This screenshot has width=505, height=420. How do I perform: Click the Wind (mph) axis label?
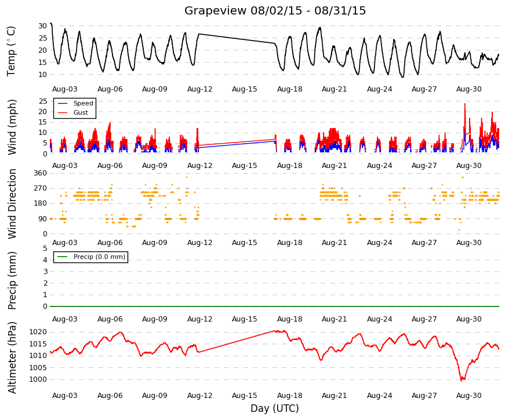(x=11, y=127)
